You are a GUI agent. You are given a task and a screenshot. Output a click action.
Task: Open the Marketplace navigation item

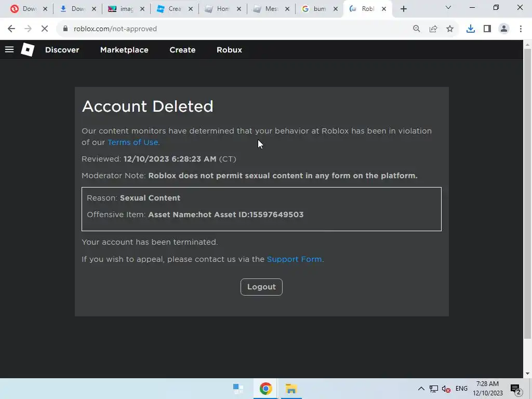click(124, 50)
